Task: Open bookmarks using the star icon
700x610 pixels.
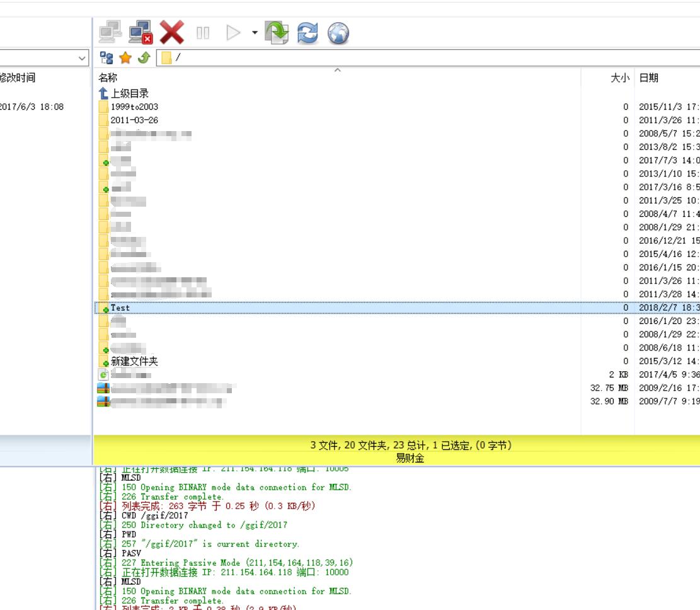Action: (x=125, y=58)
